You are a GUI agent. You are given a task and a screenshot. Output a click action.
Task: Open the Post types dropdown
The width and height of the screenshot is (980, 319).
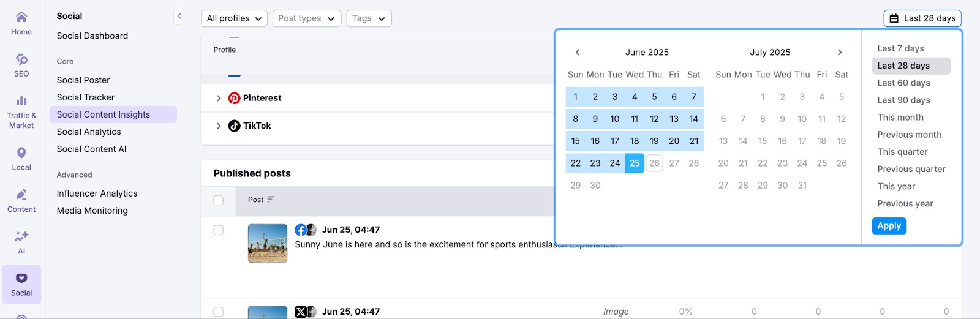click(307, 18)
